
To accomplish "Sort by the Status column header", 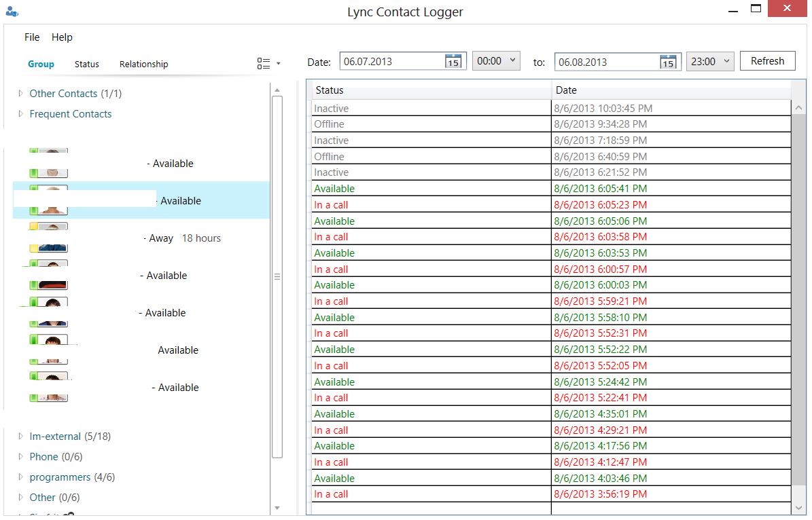I will [431, 90].
